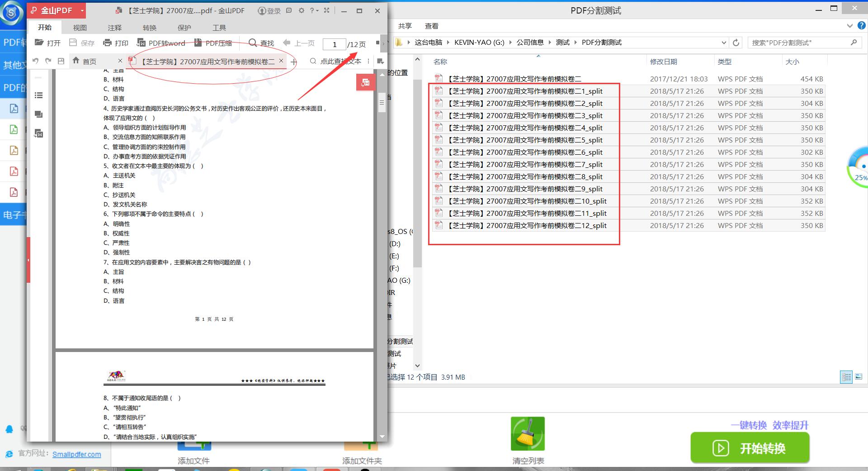Open the Smallpdfer.com link
Viewport: 868px width, 471px height.
[x=77, y=454]
